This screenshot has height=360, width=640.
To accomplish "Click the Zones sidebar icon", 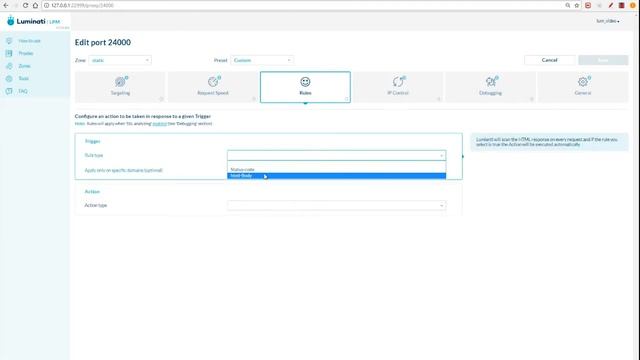I will [9, 66].
